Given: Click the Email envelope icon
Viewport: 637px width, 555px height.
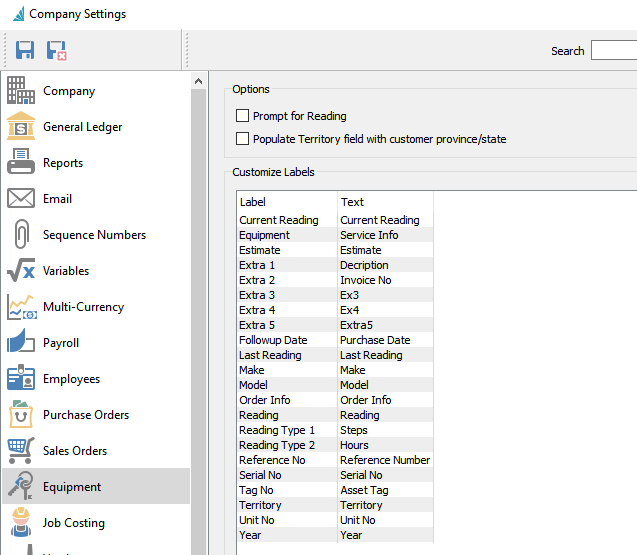Looking at the screenshot, I should click(21, 199).
